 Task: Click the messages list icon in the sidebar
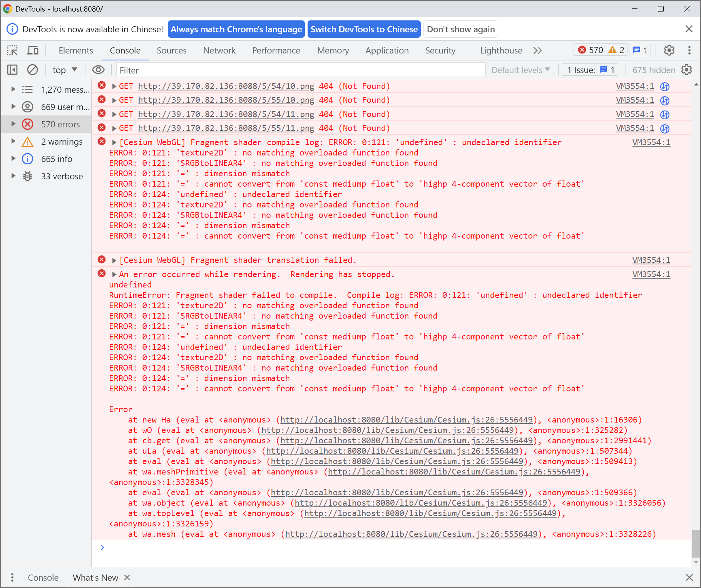[27, 90]
